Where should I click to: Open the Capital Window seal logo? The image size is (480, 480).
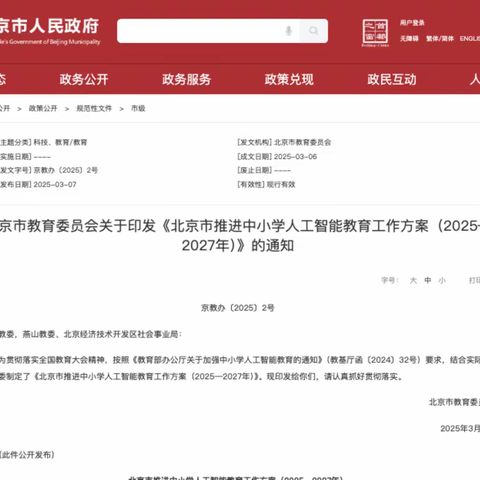[375, 33]
